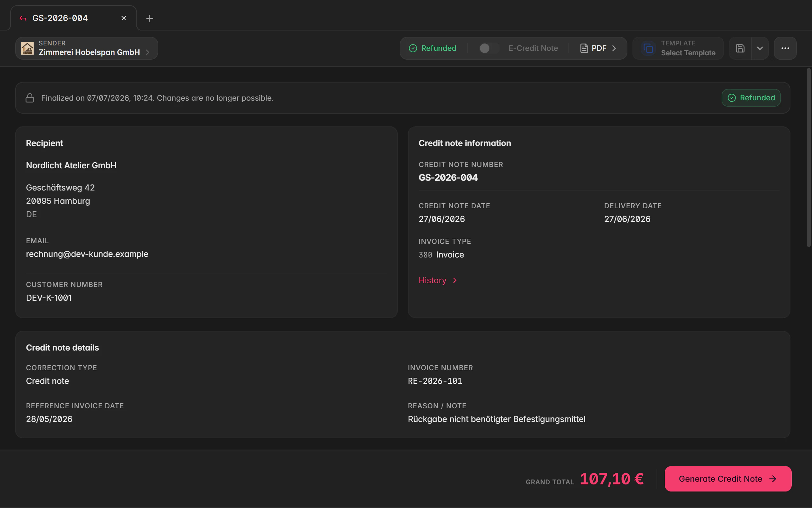The image size is (812, 508).
Task: Click the PDF document icon
Action: (584, 48)
